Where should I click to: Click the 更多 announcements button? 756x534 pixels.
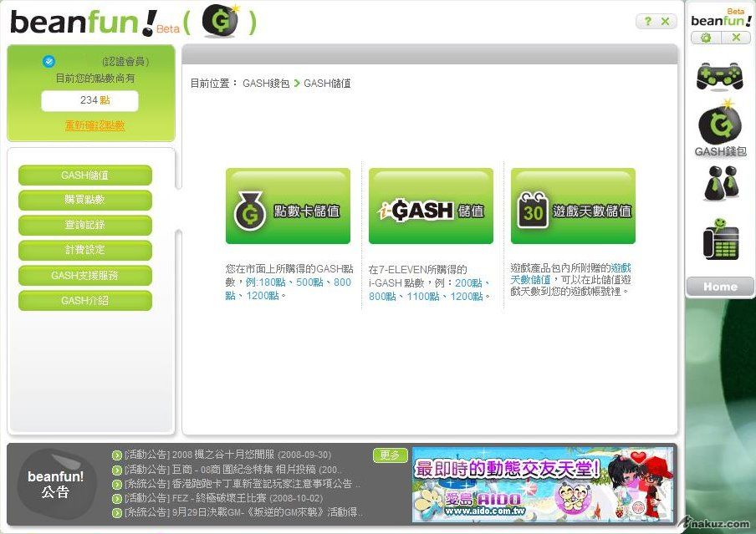pyautogui.click(x=390, y=455)
